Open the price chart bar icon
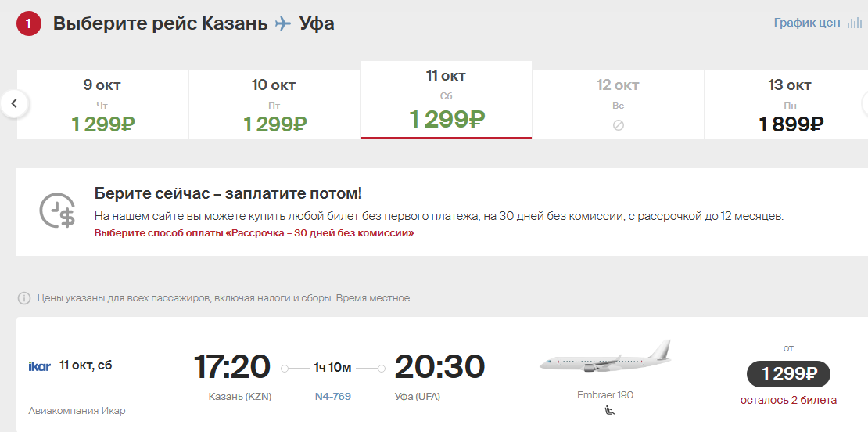This screenshot has width=868, height=432. click(854, 23)
